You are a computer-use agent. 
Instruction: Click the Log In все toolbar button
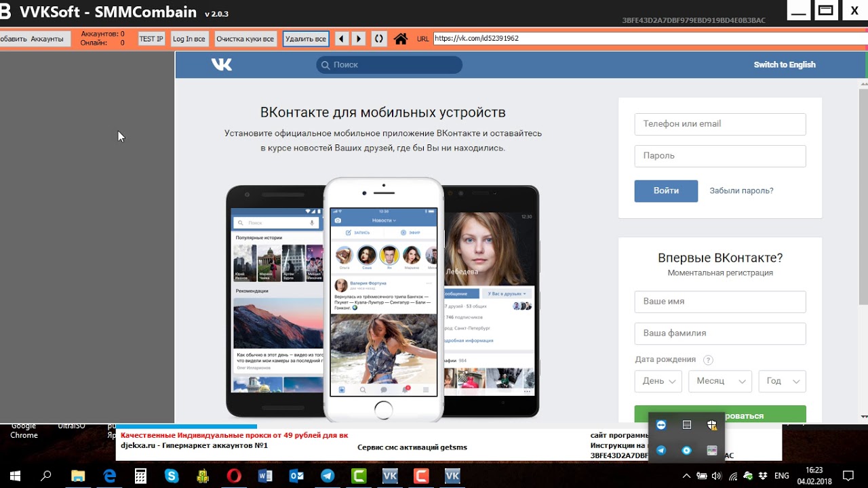pyautogui.click(x=189, y=39)
